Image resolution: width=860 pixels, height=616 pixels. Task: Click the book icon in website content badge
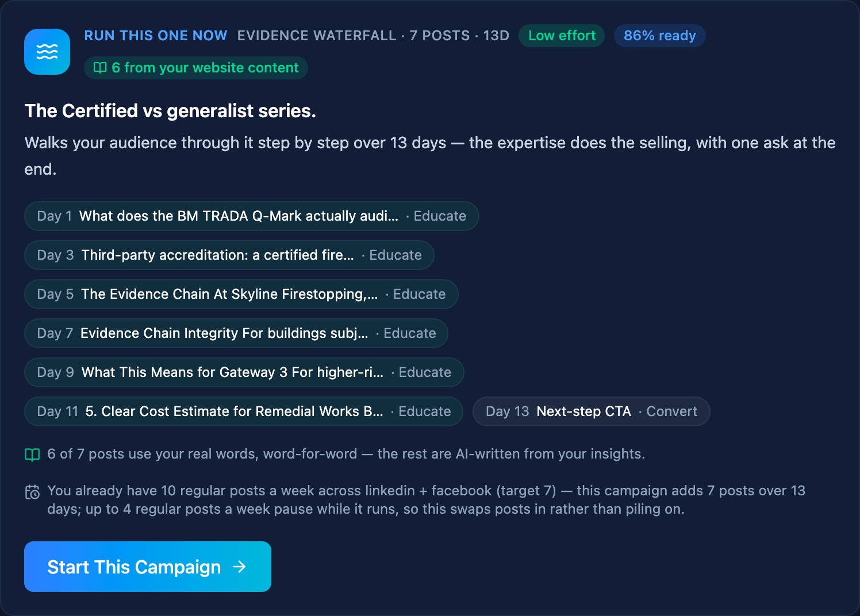click(x=100, y=68)
